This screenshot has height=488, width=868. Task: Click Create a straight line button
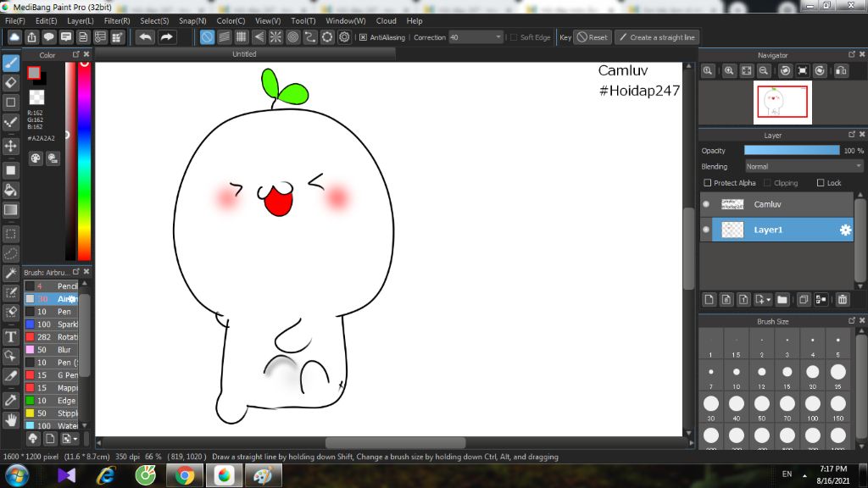pyautogui.click(x=657, y=37)
